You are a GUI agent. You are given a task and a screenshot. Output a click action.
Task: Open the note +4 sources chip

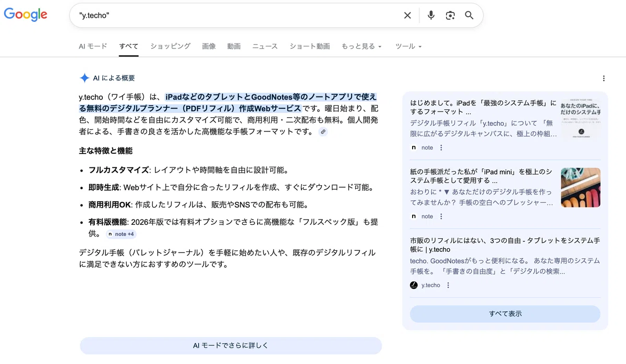click(121, 234)
